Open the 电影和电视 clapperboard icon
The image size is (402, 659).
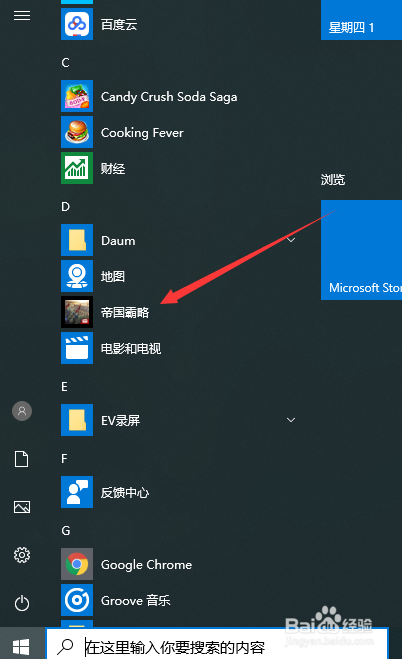click(77, 348)
